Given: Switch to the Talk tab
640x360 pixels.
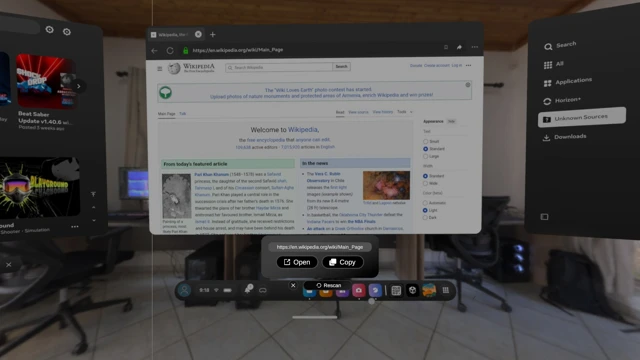Looking at the screenshot, I should [x=182, y=113].
